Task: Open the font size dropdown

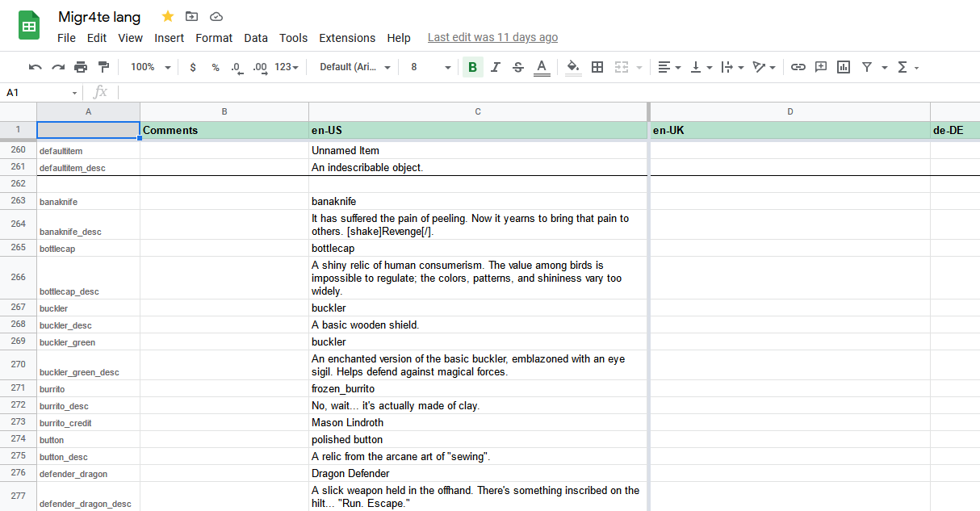Action: [x=429, y=67]
